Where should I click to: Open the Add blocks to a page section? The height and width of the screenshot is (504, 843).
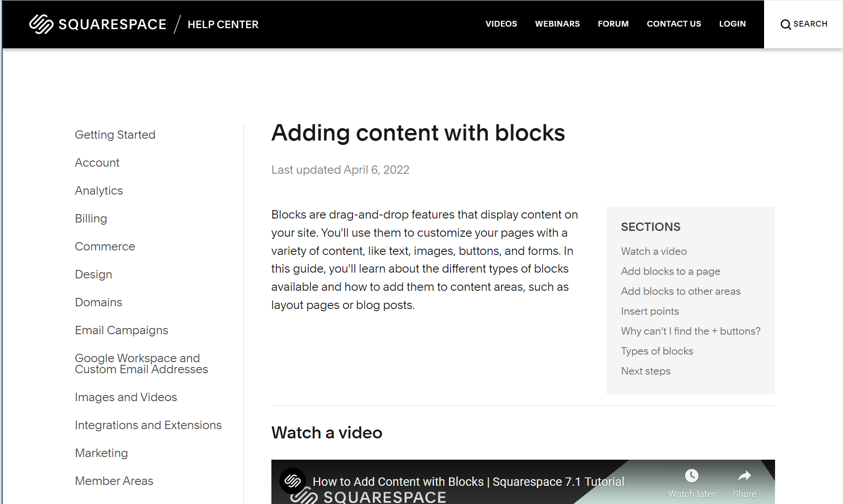point(670,271)
